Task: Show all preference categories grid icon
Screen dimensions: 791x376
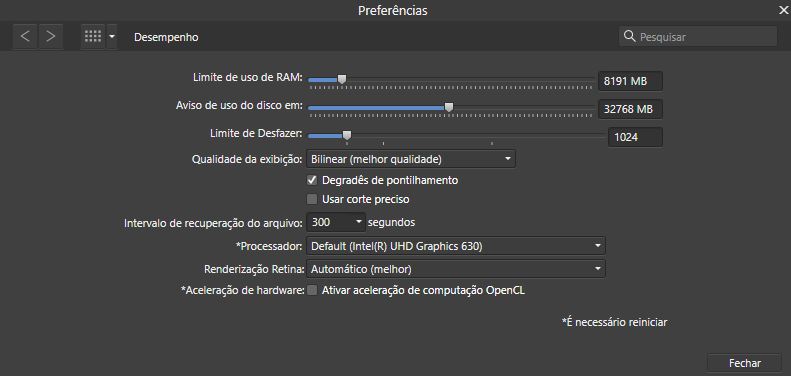Action: point(93,37)
